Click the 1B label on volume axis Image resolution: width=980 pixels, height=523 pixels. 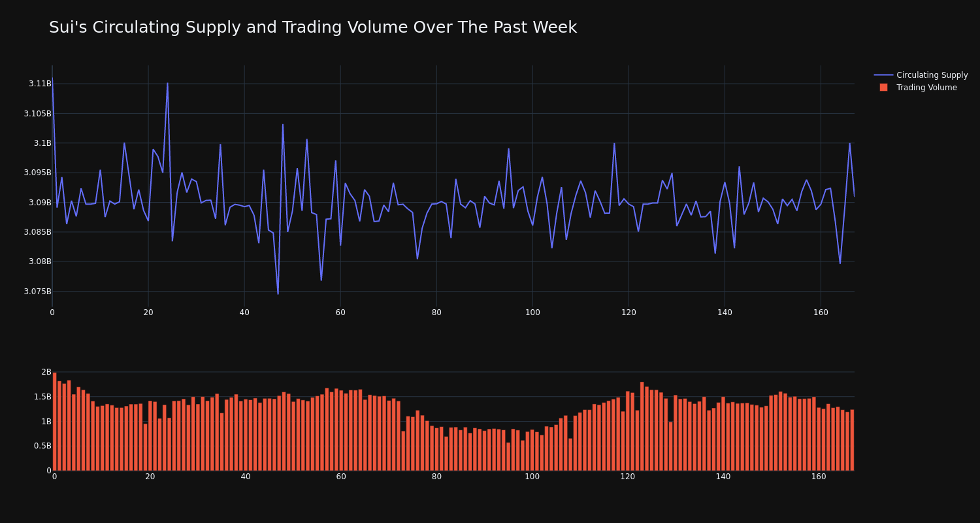tap(46, 421)
